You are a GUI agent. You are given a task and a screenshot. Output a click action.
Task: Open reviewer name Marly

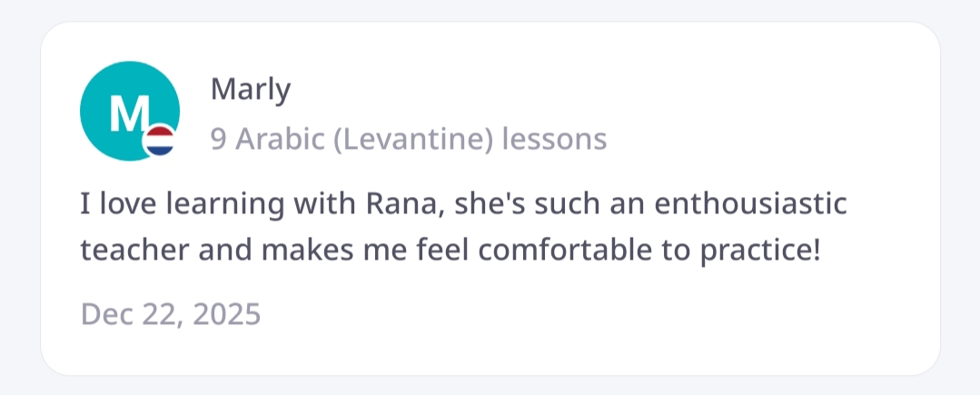pyautogui.click(x=250, y=89)
